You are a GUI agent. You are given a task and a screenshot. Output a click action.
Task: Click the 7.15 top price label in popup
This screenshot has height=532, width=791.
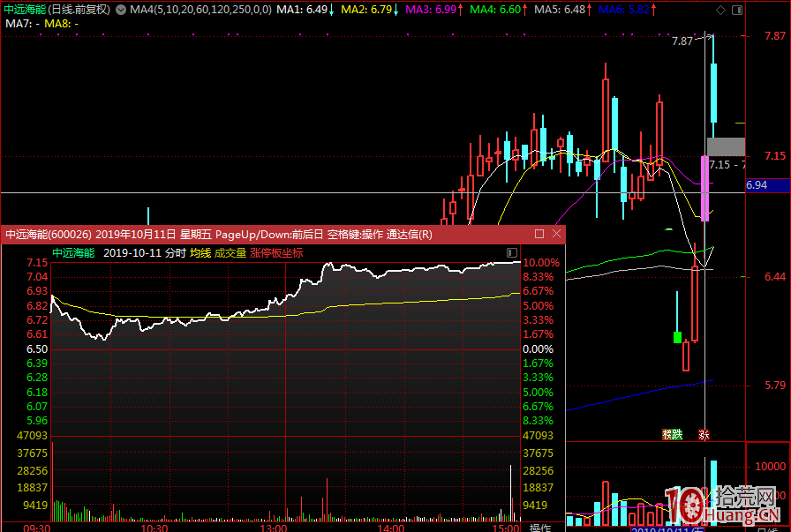coord(37,263)
